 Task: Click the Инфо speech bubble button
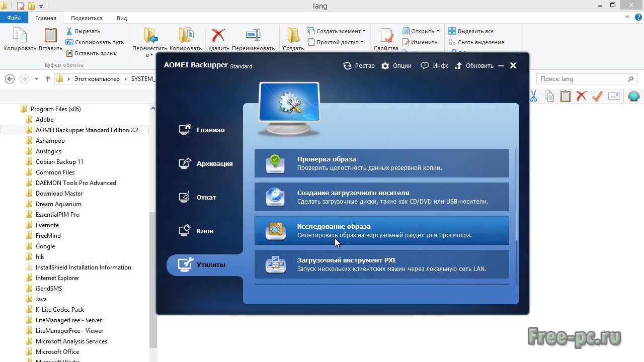point(434,65)
